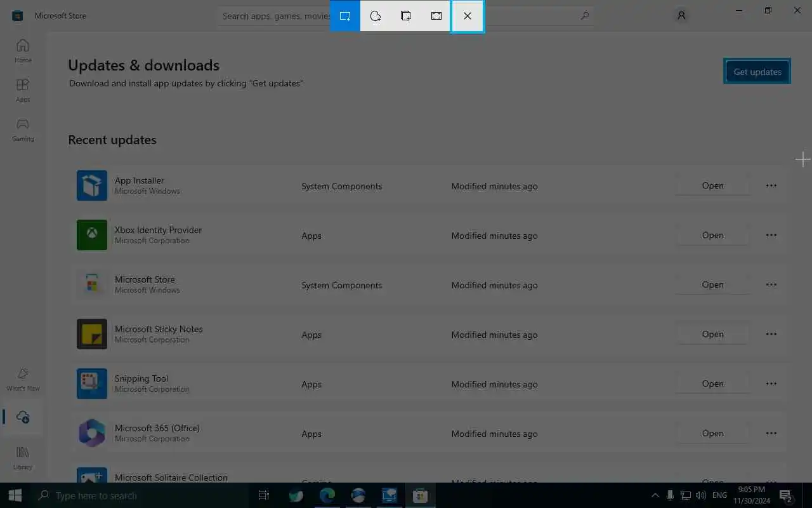Click 'Recent updates' heading
Viewport: 812px width, 508px height.
click(x=112, y=140)
